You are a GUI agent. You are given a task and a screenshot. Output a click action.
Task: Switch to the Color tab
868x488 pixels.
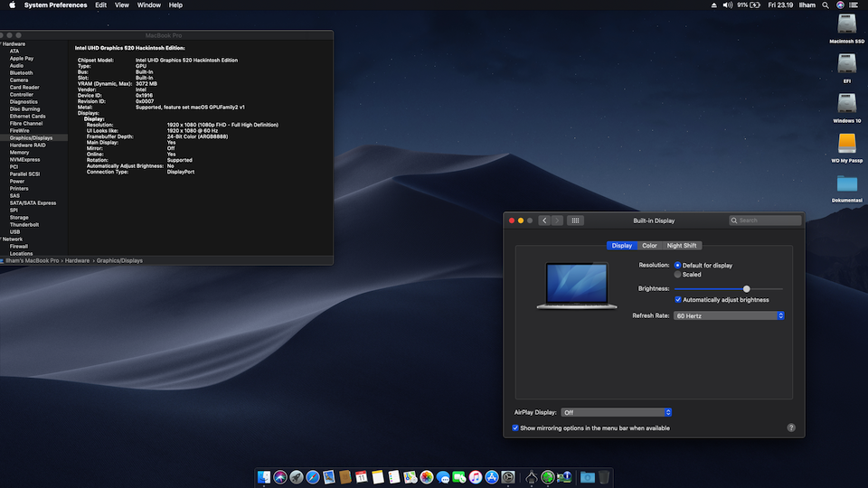[x=649, y=246]
